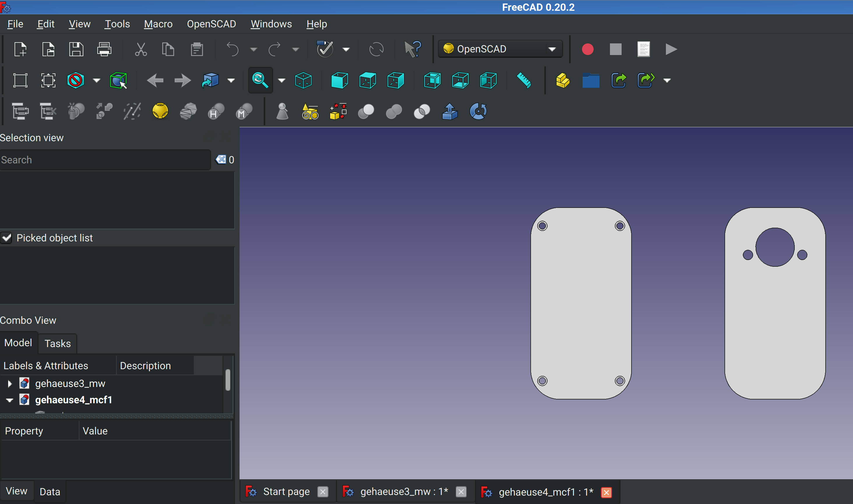Set rear view cube icon
This screenshot has height=504, width=853.
(432, 80)
